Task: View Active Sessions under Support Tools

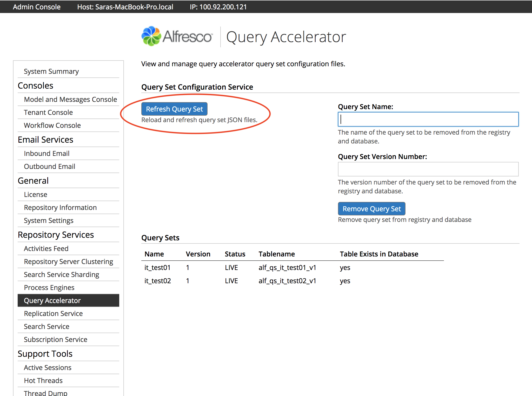Action: pyautogui.click(x=48, y=368)
